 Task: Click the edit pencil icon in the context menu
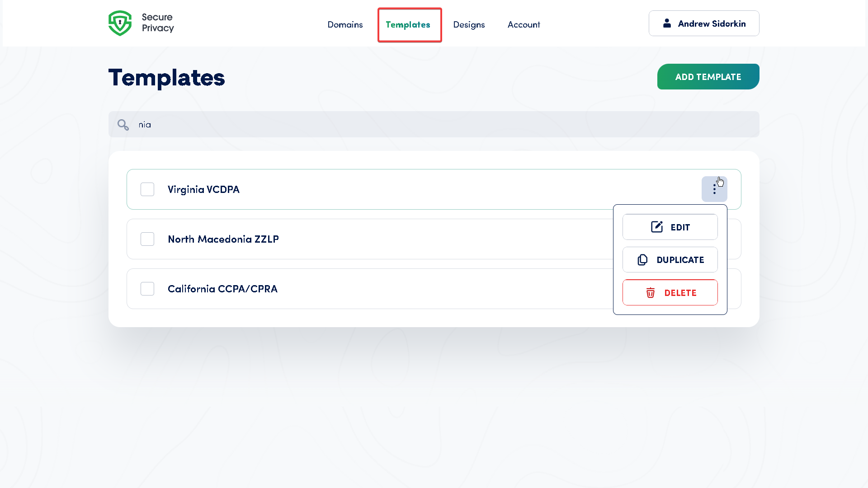[656, 227]
